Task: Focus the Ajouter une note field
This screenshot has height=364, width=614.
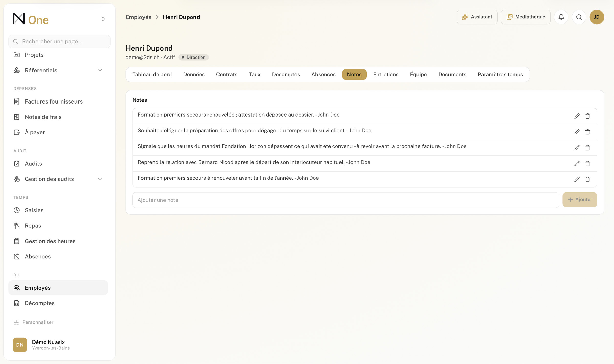Action: (x=346, y=200)
